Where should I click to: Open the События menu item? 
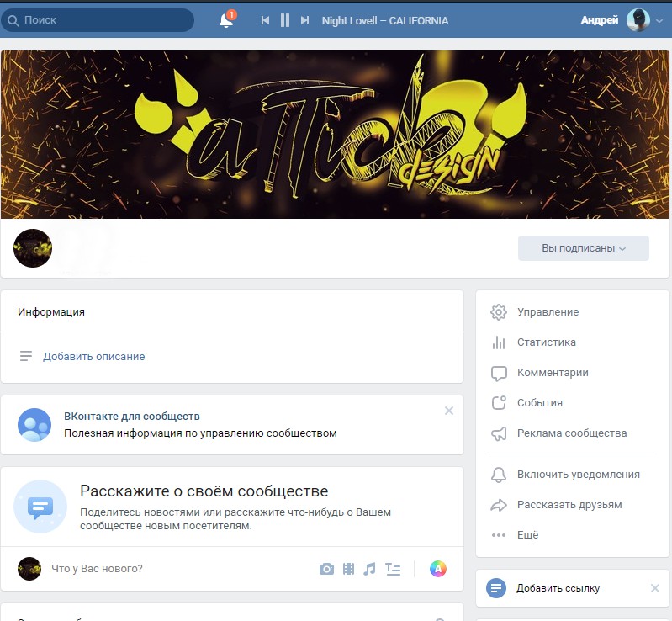[540, 403]
